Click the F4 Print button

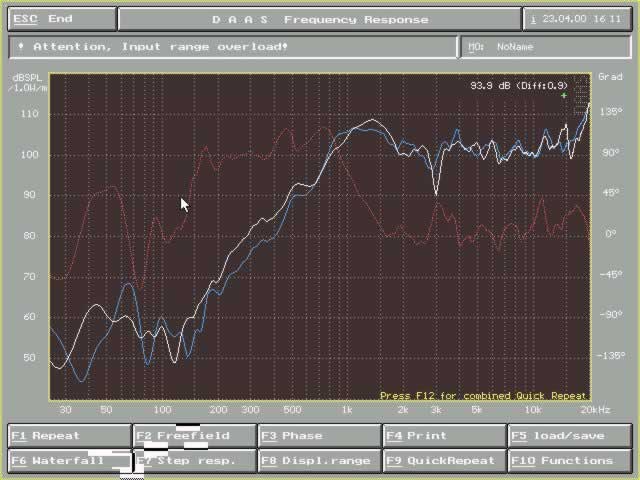(x=444, y=436)
